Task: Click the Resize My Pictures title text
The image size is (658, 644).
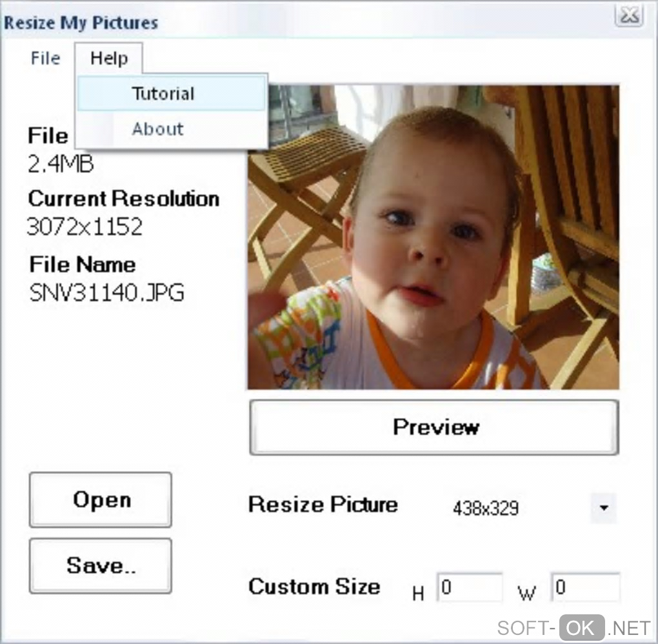Action: click(x=81, y=23)
